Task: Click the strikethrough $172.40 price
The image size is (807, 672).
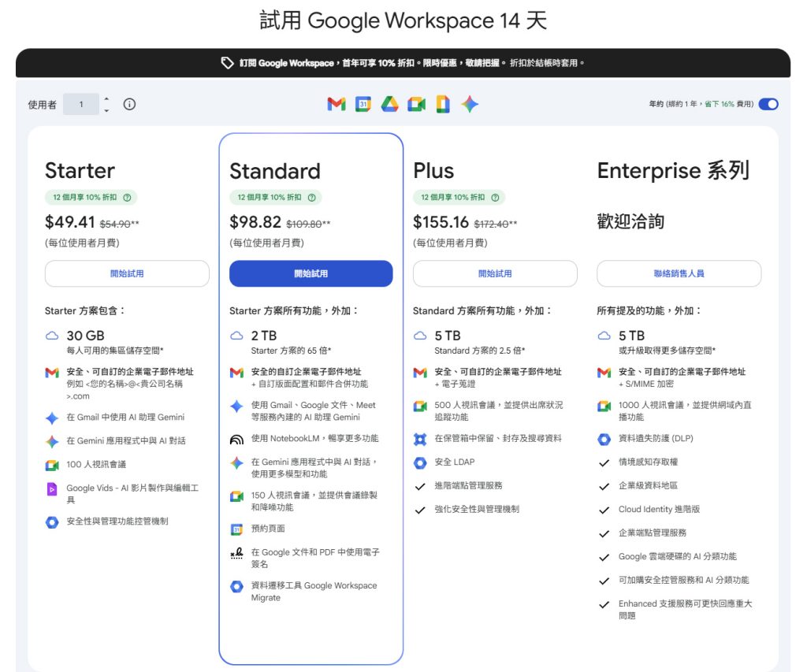Action: pyautogui.click(x=491, y=225)
